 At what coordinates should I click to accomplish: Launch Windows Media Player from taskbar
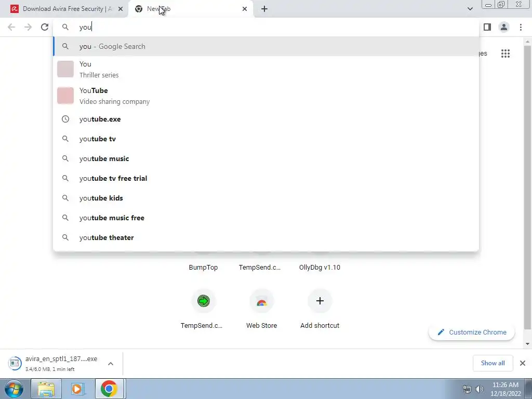click(77, 389)
